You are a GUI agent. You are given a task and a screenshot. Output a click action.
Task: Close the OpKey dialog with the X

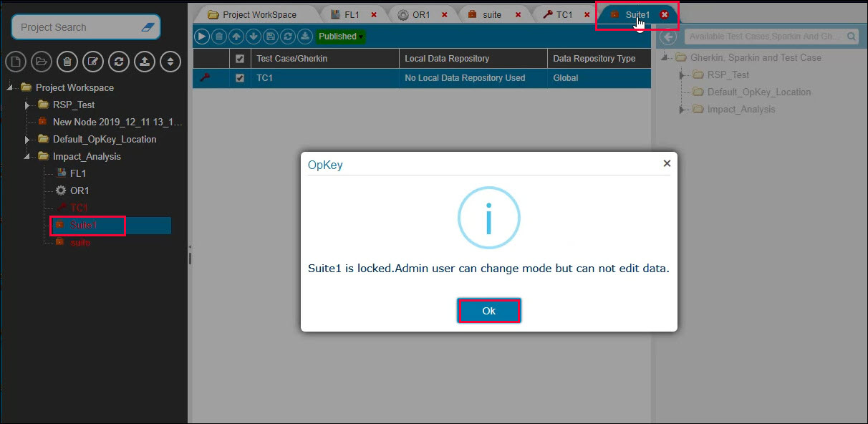(667, 163)
